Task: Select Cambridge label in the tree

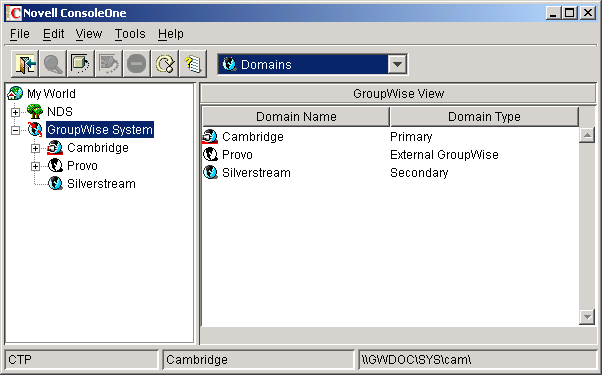Action: point(98,148)
